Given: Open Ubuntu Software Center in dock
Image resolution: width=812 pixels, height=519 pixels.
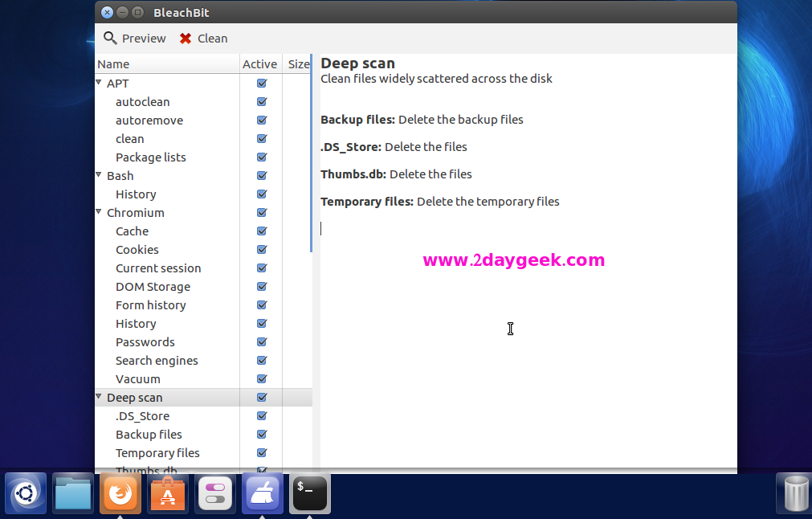Looking at the screenshot, I should [x=168, y=493].
